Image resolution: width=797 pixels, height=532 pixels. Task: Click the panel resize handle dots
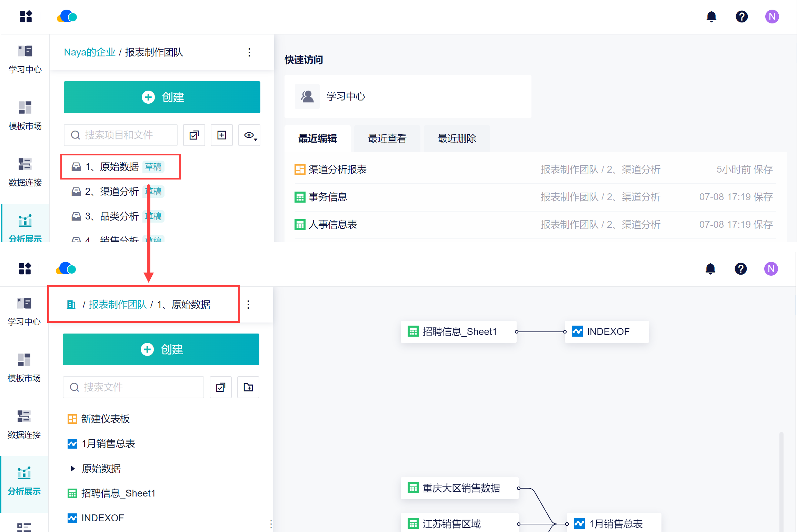coord(271,524)
